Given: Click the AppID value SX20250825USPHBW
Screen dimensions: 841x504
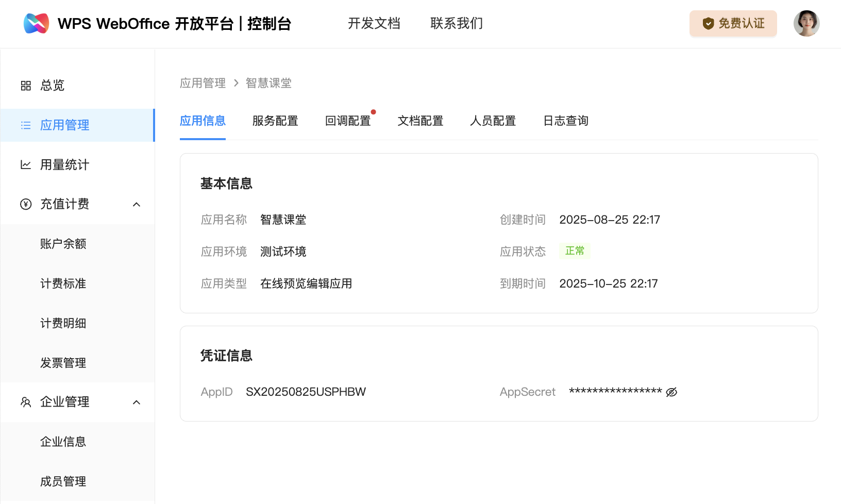Looking at the screenshot, I should [306, 392].
